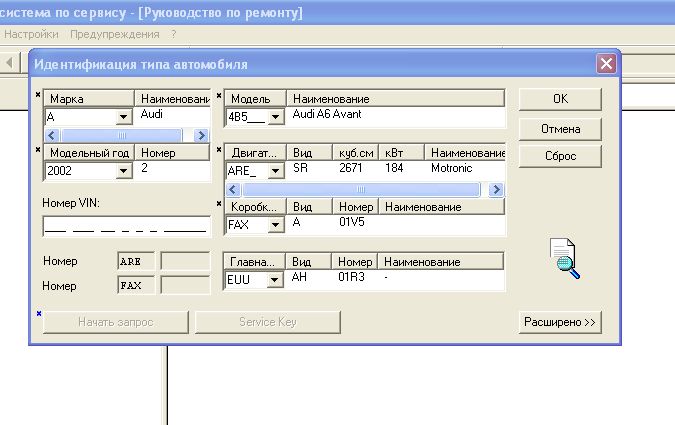Click the Отмена button
Image resolution: width=675 pixels, height=425 pixels.
click(560, 129)
